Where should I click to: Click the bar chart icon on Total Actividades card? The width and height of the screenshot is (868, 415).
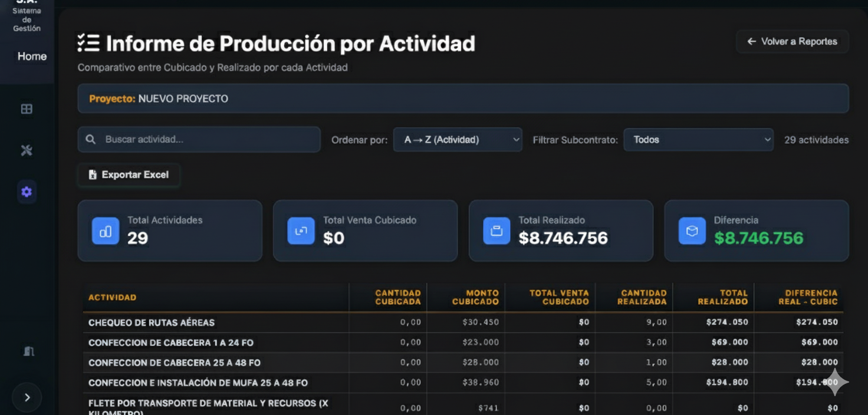[x=105, y=230]
